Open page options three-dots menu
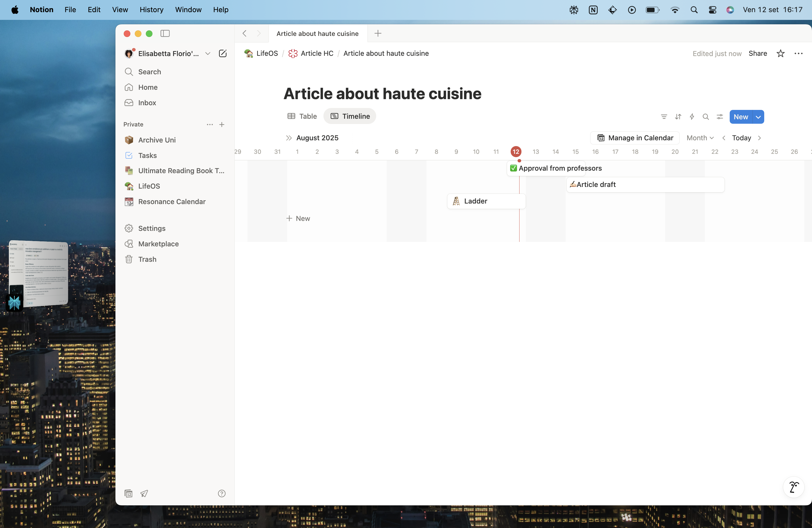The height and width of the screenshot is (528, 812). [798, 54]
